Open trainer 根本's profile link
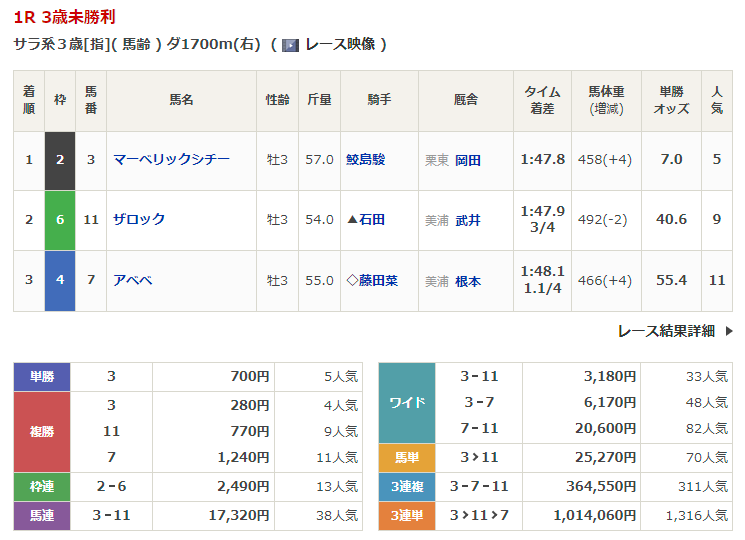Image resolution: width=745 pixels, height=540 pixels. coord(467,281)
